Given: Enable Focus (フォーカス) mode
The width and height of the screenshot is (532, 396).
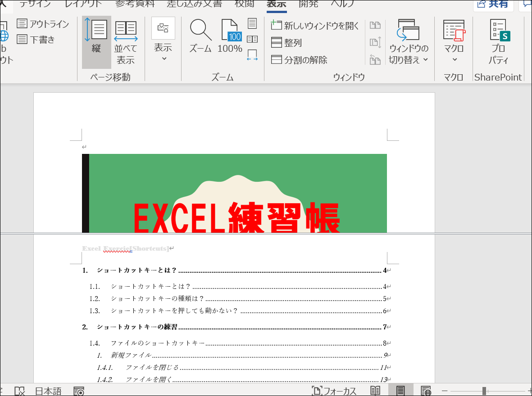Looking at the screenshot, I should pos(334,391).
